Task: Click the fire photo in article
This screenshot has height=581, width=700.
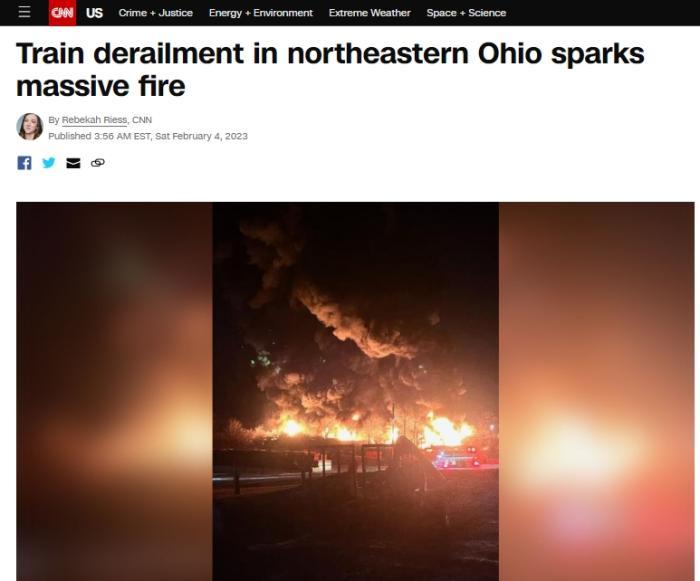Action: point(355,392)
